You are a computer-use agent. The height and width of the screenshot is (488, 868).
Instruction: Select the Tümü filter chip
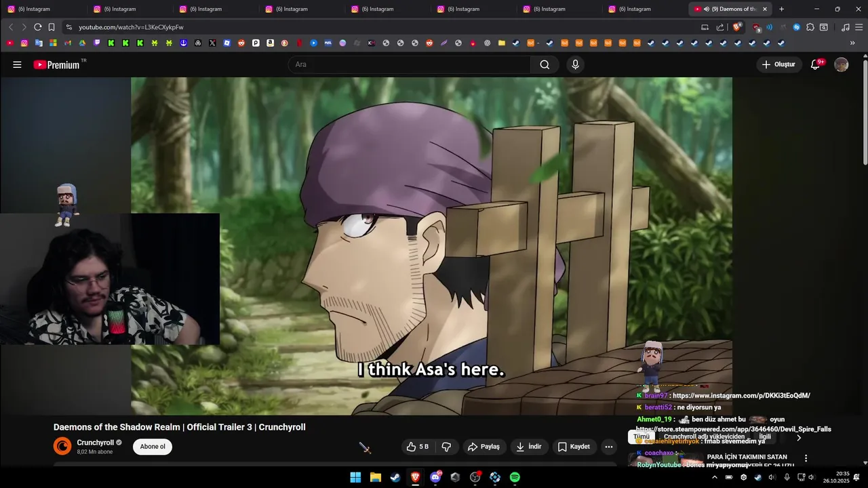point(642,437)
